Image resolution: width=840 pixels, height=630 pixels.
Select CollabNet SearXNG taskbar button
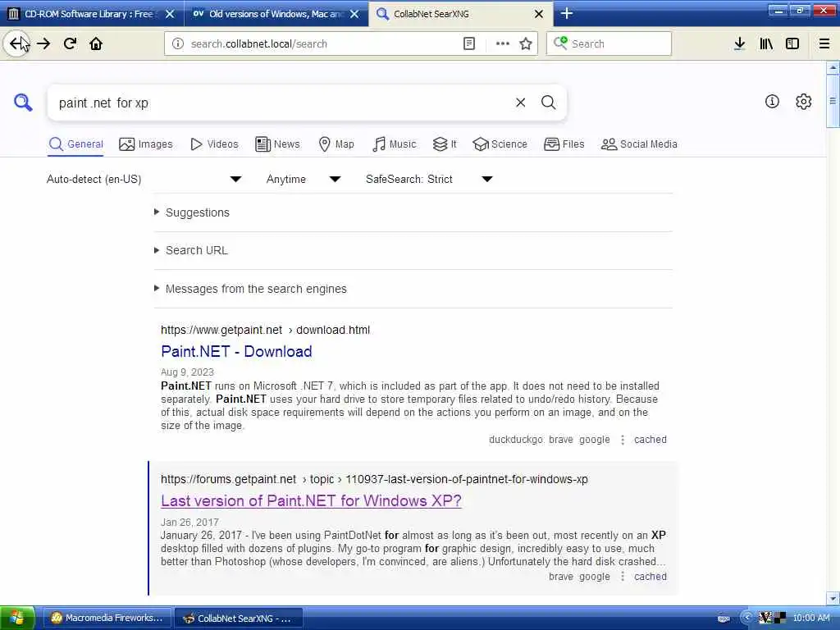239,619
